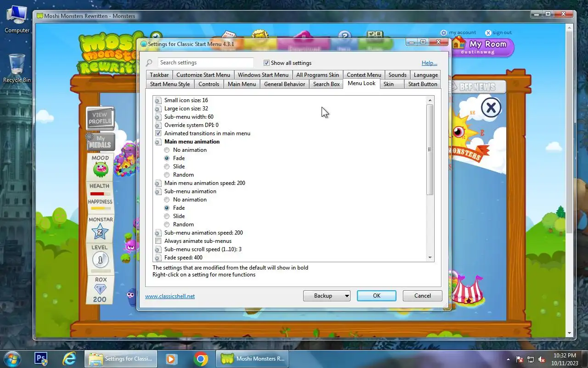
Task: Click the gear icon beside Override system DPI
Action: [158, 125]
